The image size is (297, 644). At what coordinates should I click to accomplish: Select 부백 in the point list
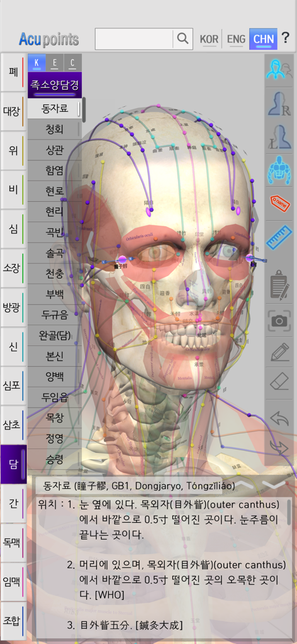(54, 294)
